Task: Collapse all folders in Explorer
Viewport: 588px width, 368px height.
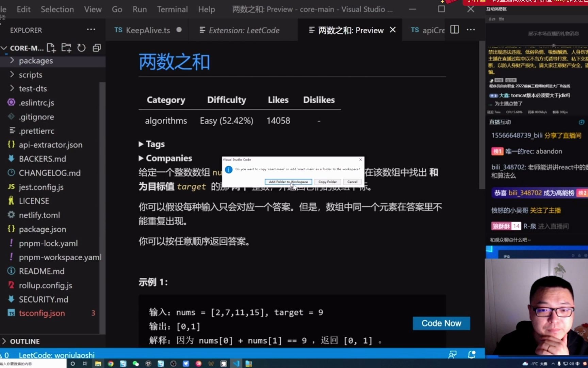Action: 97,48
